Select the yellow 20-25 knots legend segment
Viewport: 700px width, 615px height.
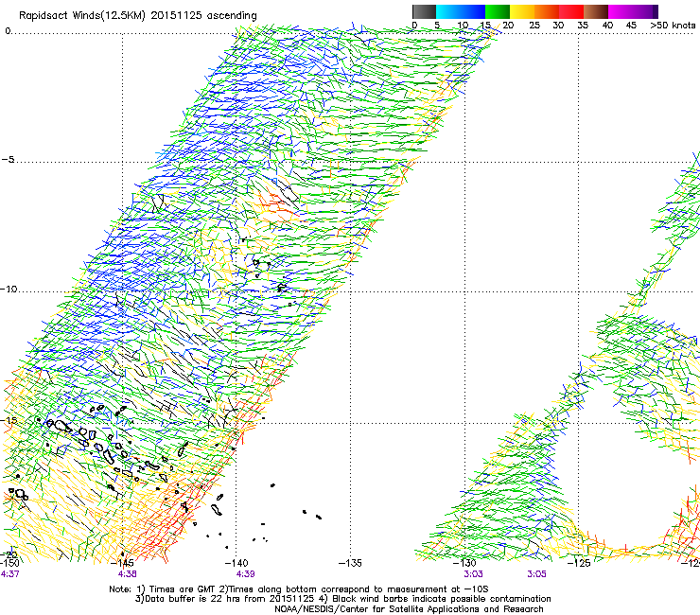[522, 11]
